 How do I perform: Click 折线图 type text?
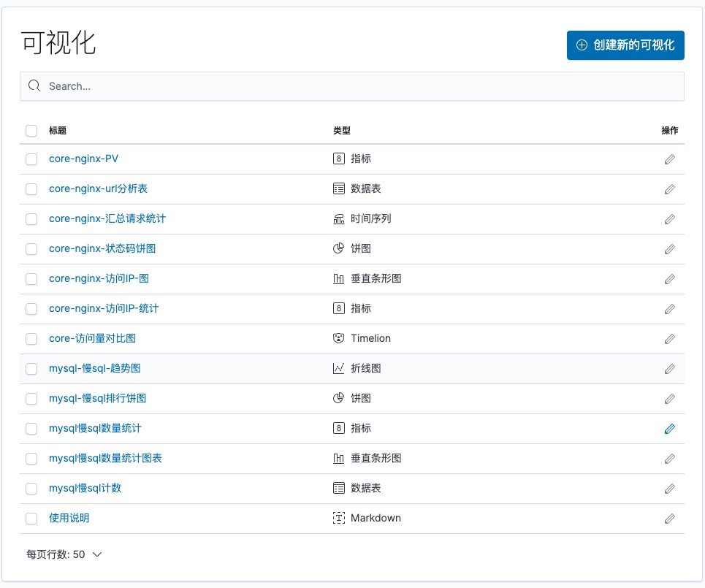366,368
